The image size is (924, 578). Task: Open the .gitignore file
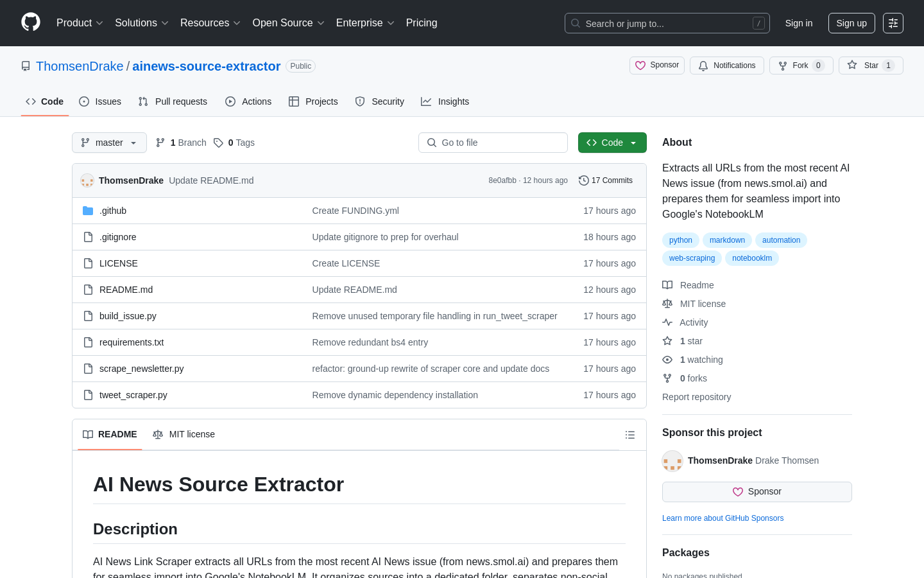point(118,237)
